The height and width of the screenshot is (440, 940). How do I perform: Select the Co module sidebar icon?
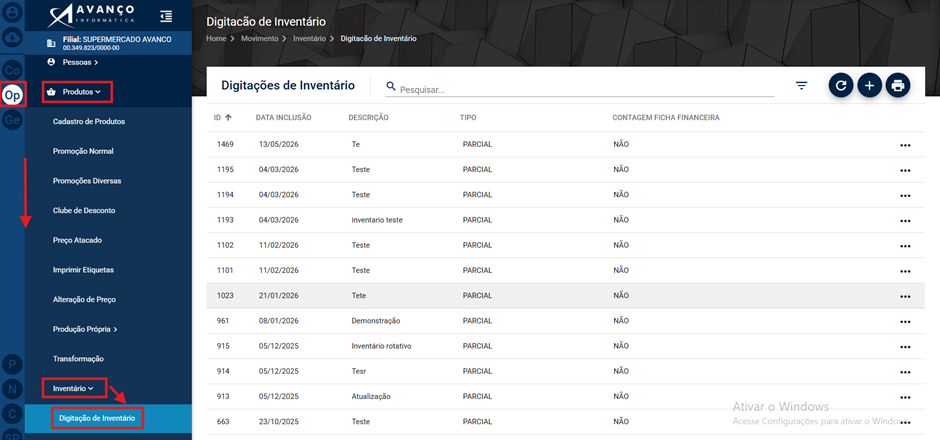coord(13,70)
